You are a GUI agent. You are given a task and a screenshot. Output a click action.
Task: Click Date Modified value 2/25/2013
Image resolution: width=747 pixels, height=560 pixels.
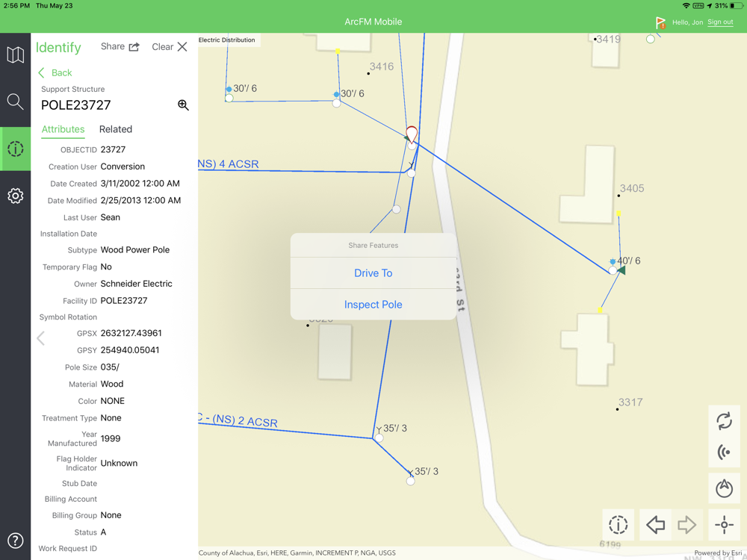point(140,200)
